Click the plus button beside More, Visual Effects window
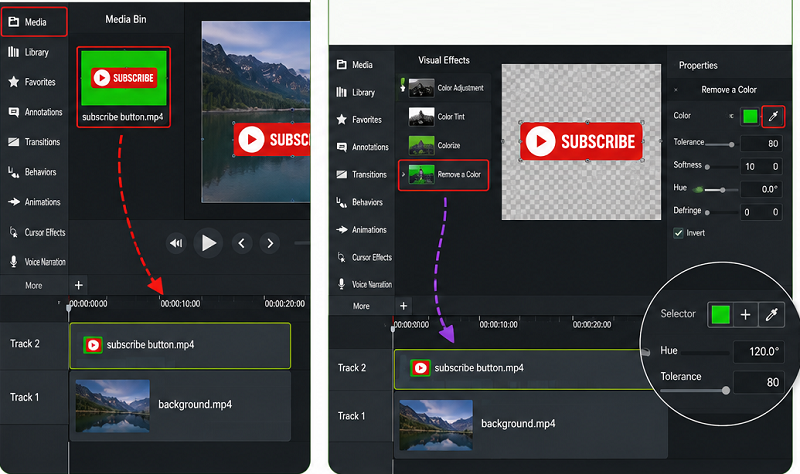 404,306
